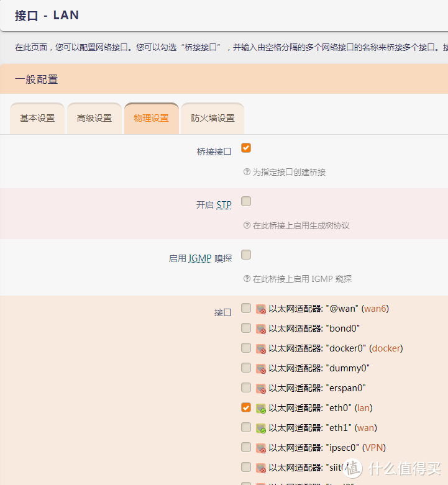Switch to the 基本设置 tab
Image resolution: width=448 pixels, height=485 pixels.
click(x=37, y=119)
